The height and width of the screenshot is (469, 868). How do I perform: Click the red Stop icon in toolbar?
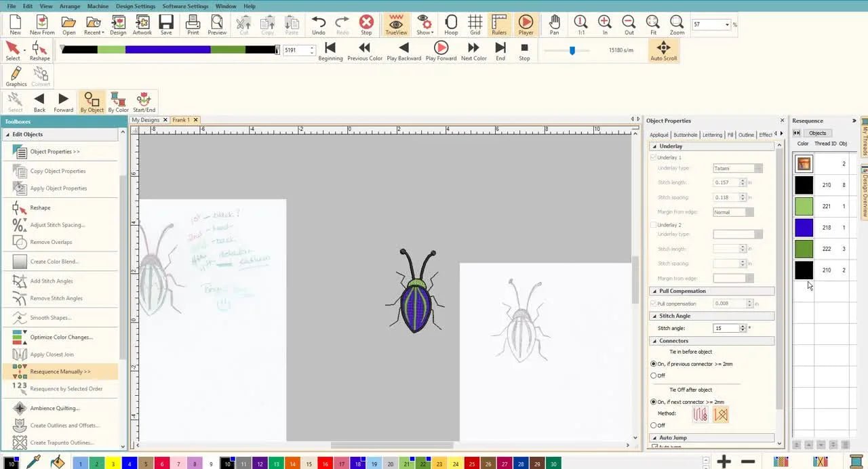click(366, 25)
